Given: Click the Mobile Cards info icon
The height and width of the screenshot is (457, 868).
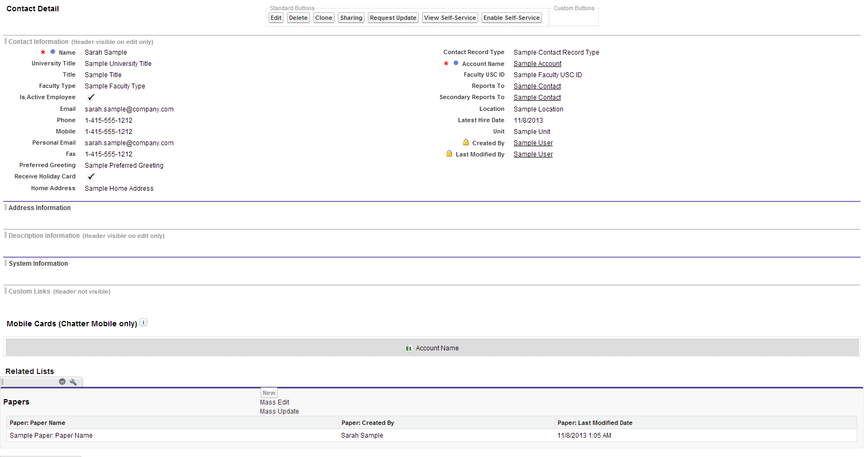Looking at the screenshot, I should (143, 323).
